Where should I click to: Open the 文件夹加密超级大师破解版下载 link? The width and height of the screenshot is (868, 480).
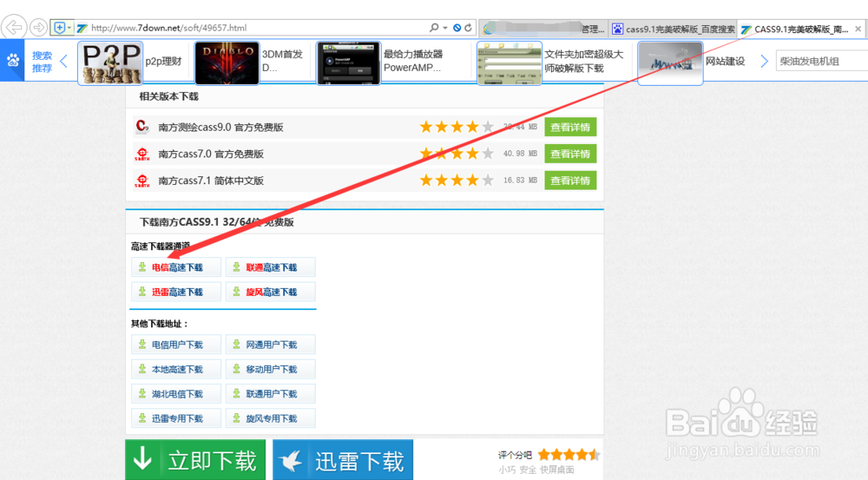click(583, 61)
